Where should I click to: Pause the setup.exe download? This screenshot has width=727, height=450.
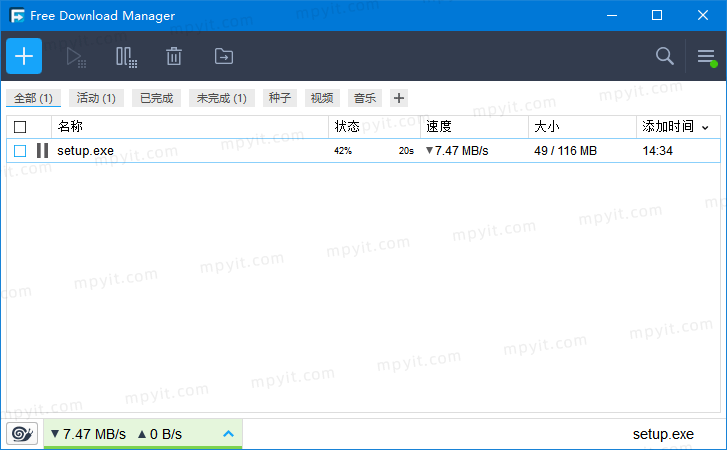[x=42, y=151]
